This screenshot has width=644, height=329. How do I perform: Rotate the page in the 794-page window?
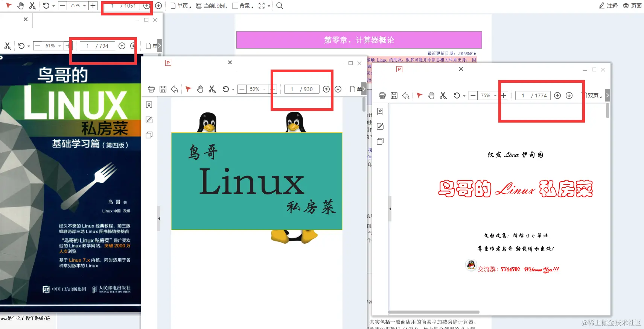click(21, 46)
